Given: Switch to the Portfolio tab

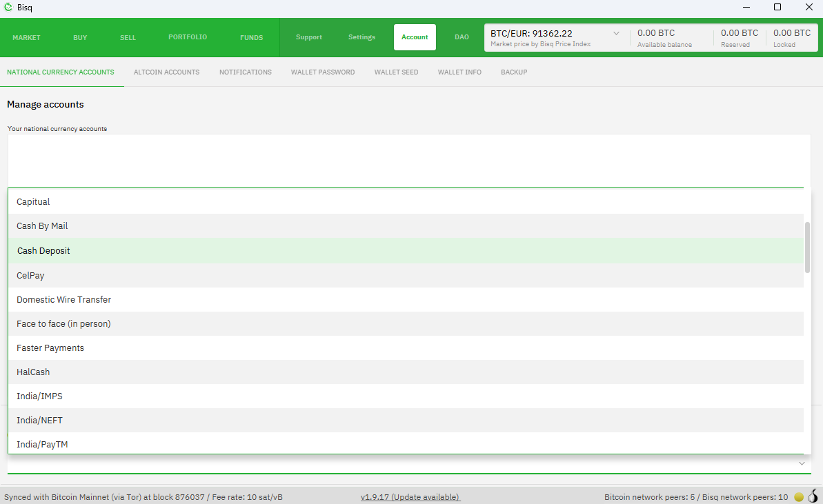Looking at the screenshot, I should click(x=188, y=37).
